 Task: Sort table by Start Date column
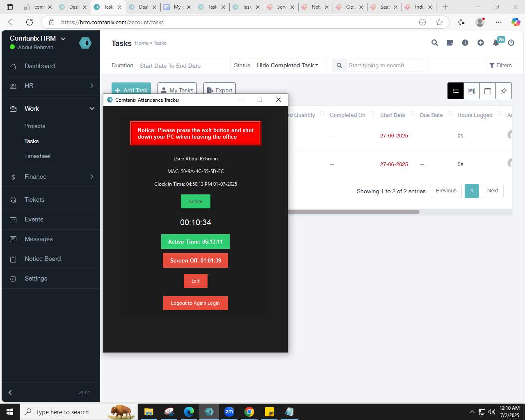pos(412,114)
